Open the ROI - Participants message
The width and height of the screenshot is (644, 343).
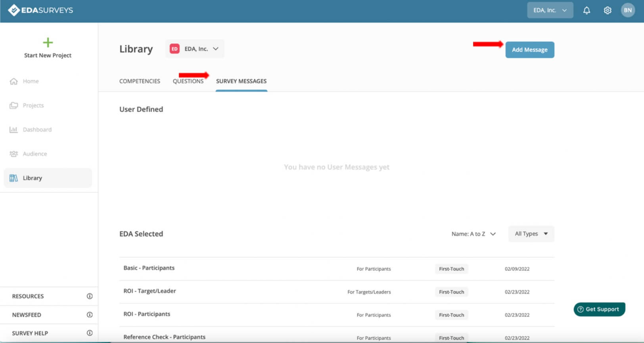pyautogui.click(x=147, y=314)
